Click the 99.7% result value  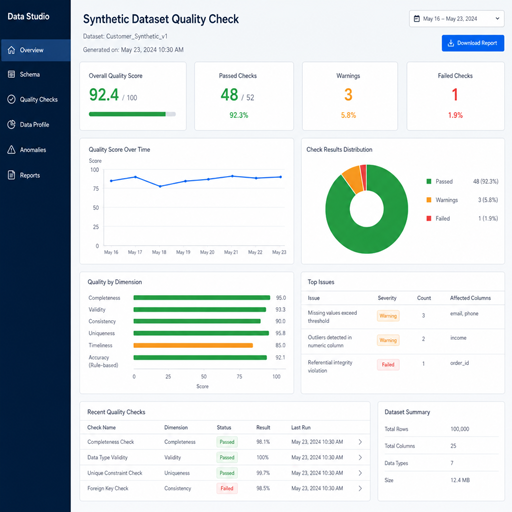point(263,473)
